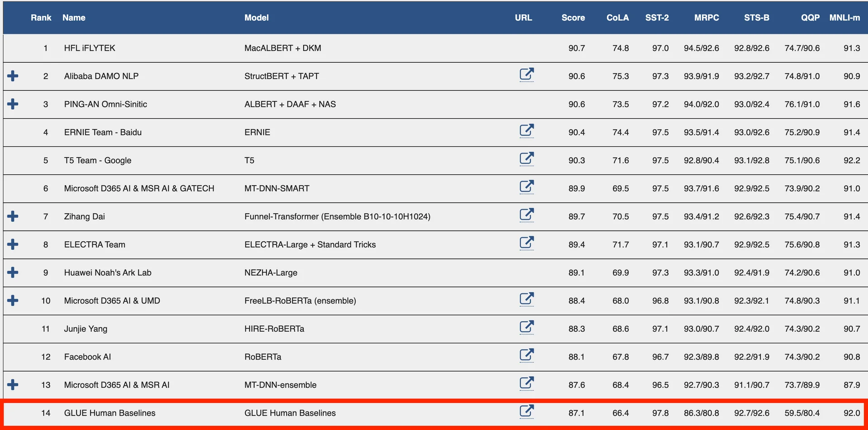868x430 pixels.
Task: Click the URL column header
Action: click(x=524, y=18)
